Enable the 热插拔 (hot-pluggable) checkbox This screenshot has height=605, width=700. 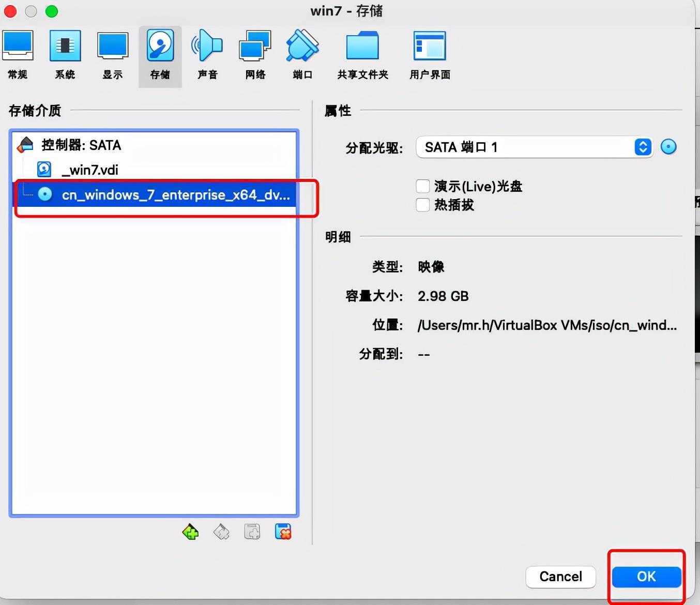coord(423,205)
